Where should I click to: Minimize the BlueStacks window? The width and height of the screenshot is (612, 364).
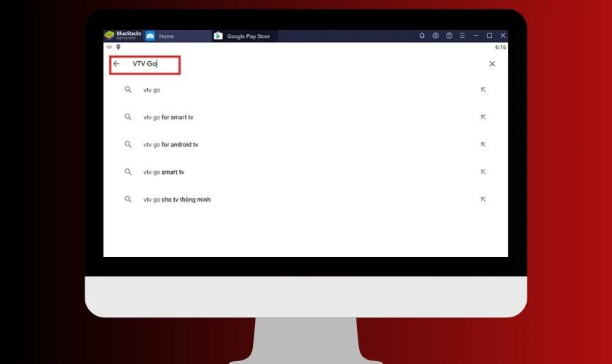476,36
